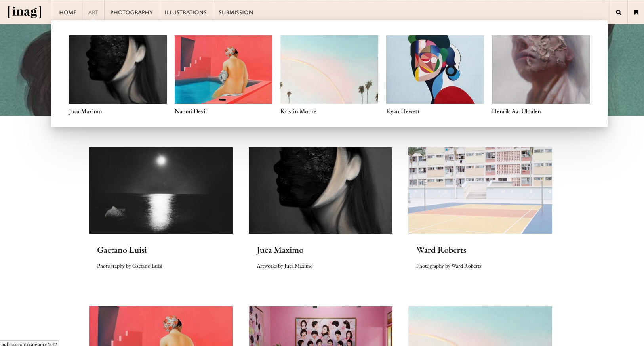
Task: Select the Photography menu item
Action: point(131,12)
